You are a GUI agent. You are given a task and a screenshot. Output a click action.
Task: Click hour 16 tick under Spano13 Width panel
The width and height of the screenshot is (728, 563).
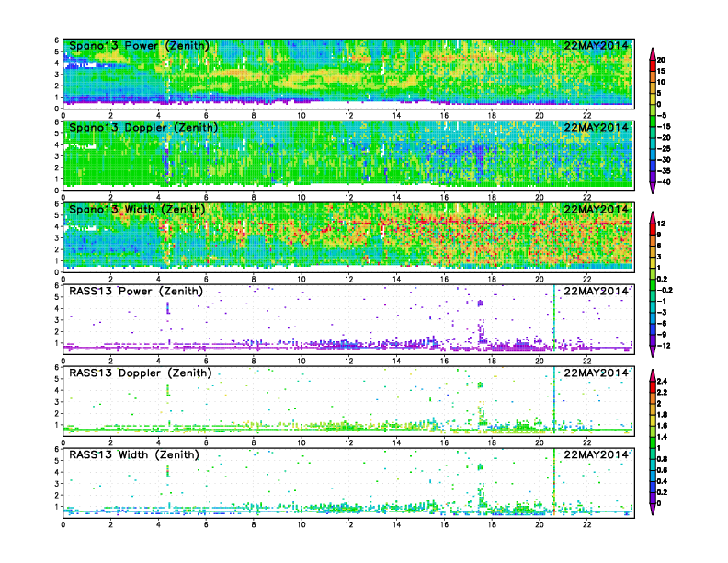point(444,279)
